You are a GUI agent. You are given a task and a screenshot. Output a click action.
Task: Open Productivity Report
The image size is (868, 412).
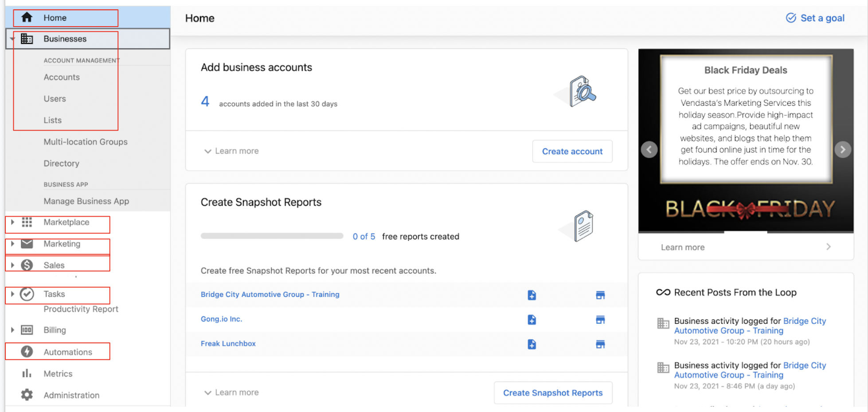81,309
